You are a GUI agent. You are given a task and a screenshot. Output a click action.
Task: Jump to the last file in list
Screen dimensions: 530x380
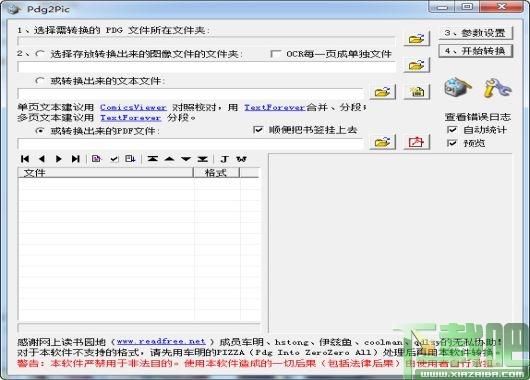tap(75, 159)
